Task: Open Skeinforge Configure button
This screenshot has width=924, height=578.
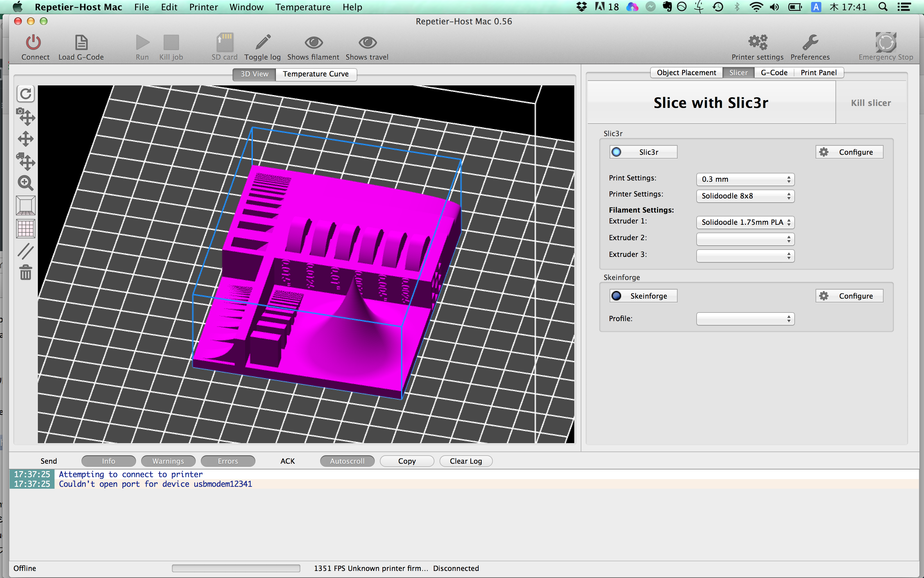Action: tap(849, 296)
